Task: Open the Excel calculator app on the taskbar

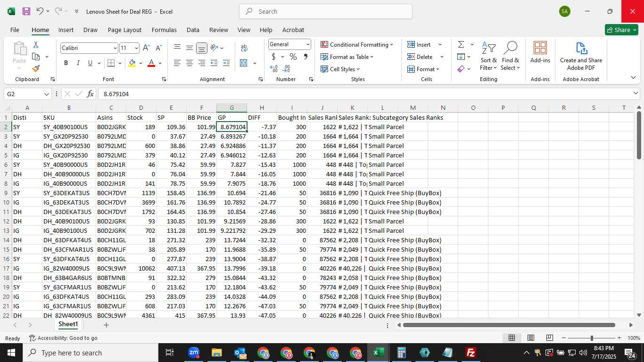Action: click(402, 353)
